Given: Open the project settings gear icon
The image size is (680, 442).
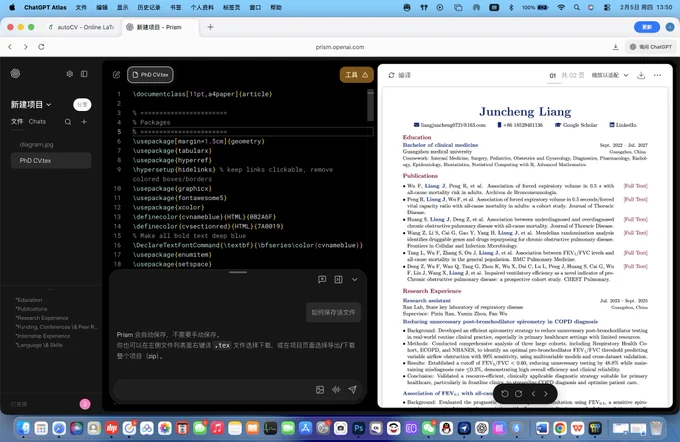Looking at the screenshot, I should (70, 74).
